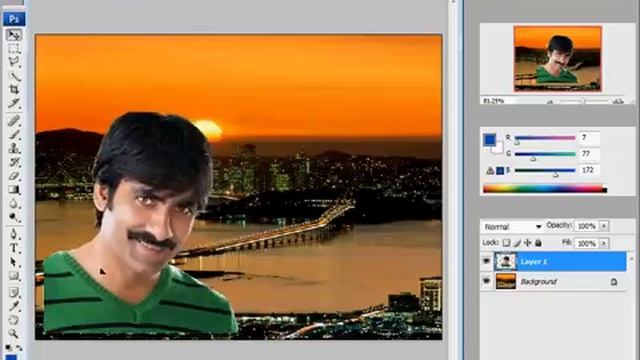Image resolution: width=640 pixels, height=360 pixels.
Task: Click the Navigator zoom in button
Action: click(618, 101)
